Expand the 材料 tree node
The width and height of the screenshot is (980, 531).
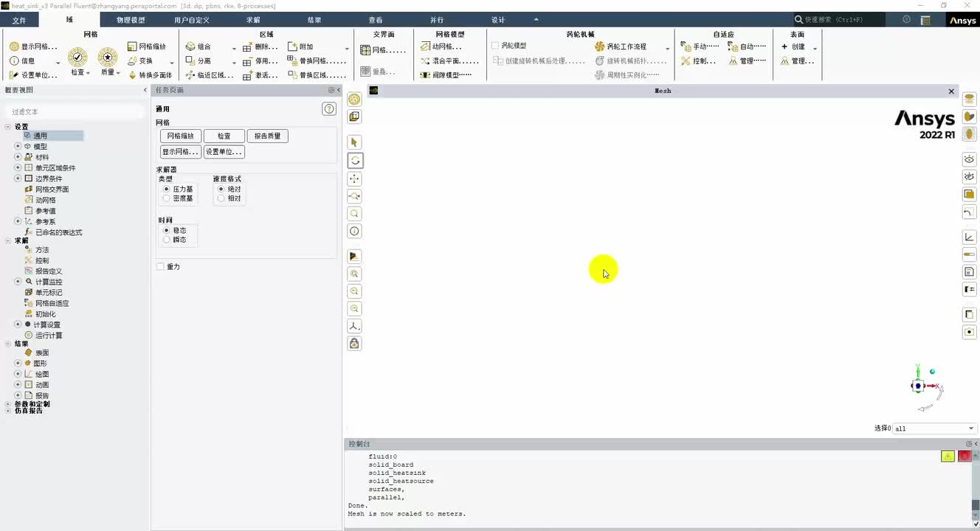point(18,157)
